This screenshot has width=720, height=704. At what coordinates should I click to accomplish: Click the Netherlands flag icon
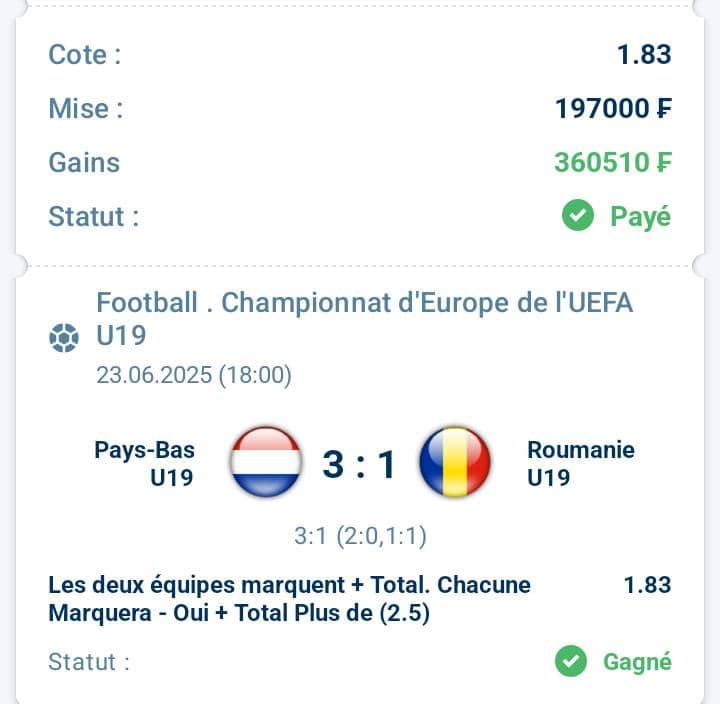click(x=266, y=462)
